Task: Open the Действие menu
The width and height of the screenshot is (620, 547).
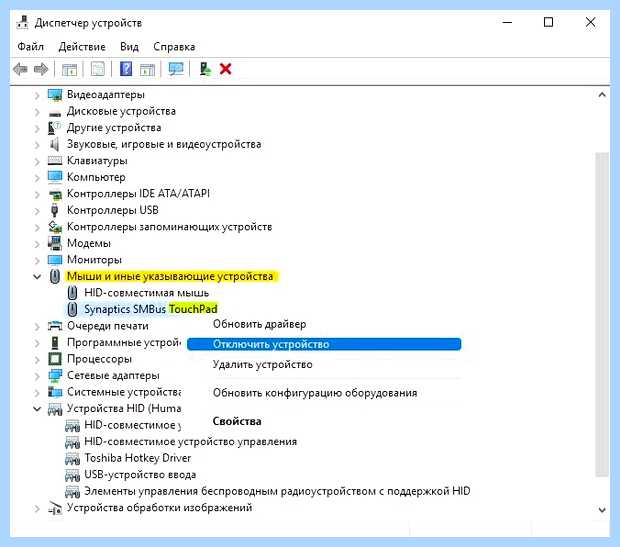Action: [x=82, y=47]
